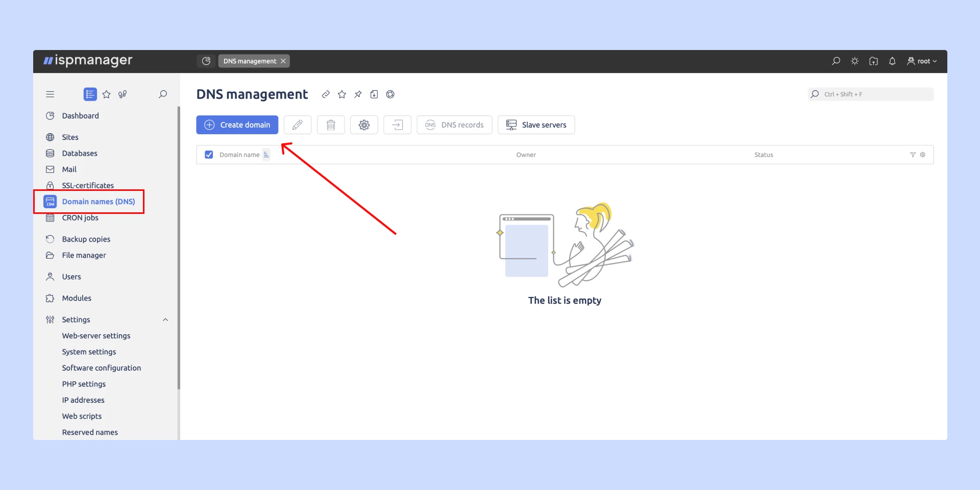
Task: Open PHP settings
Action: pos(84,384)
